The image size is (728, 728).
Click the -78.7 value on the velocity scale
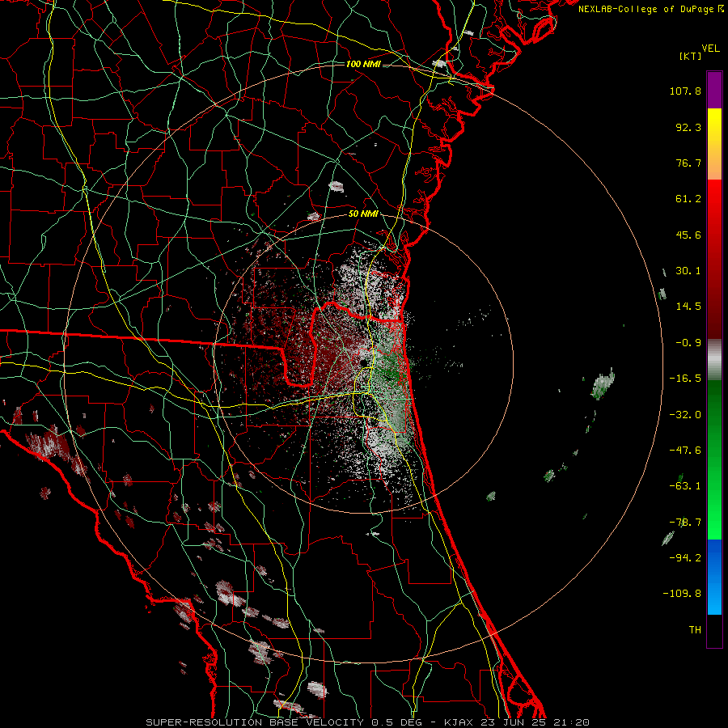click(x=685, y=523)
